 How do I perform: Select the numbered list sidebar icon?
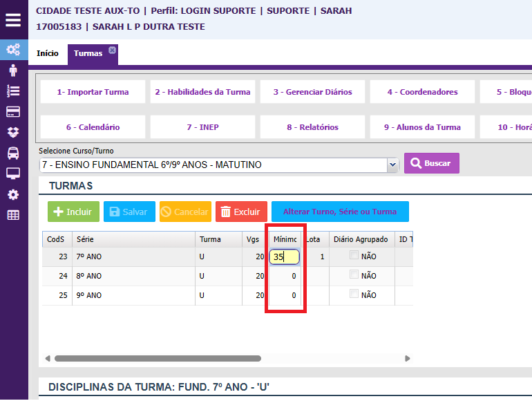13,91
